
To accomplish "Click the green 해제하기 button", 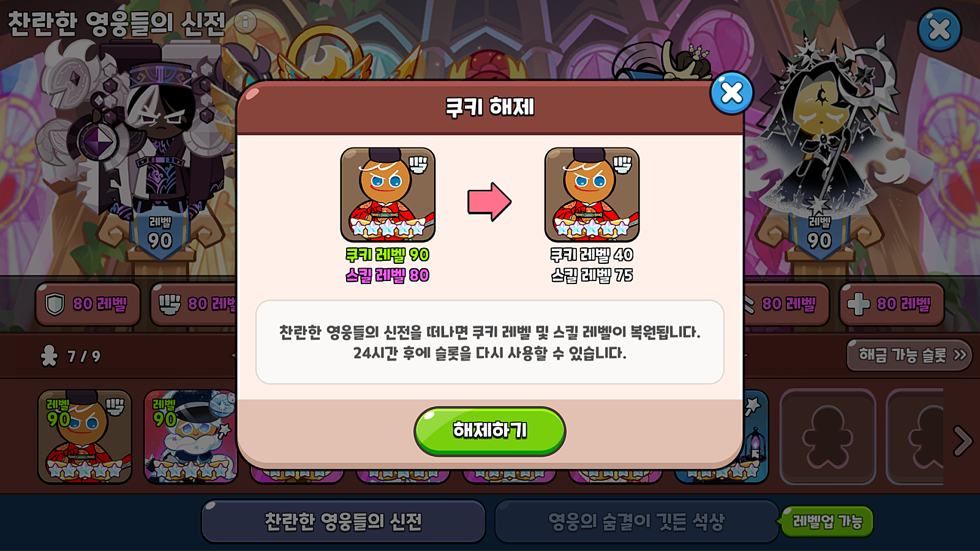I will pyautogui.click(x=489, y=431).
